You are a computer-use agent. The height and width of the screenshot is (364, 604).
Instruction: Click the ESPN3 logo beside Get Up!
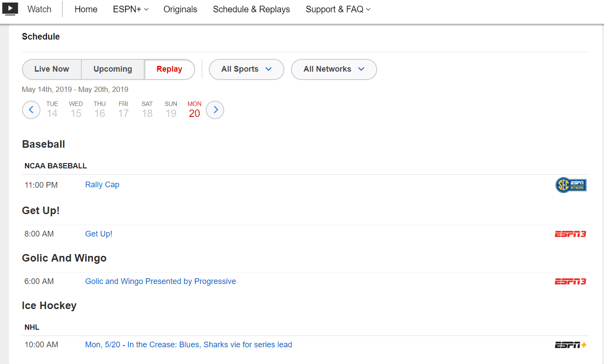571,234
